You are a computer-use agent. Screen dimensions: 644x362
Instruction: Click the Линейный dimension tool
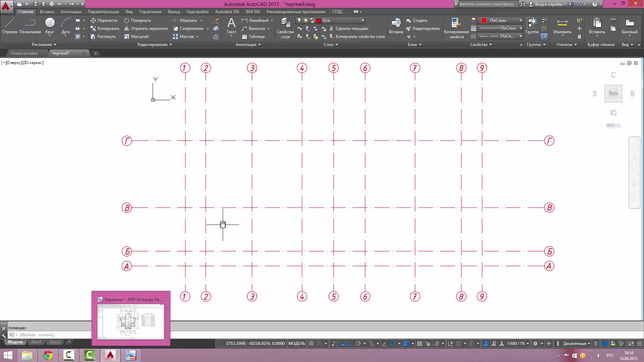click(255, 20)
